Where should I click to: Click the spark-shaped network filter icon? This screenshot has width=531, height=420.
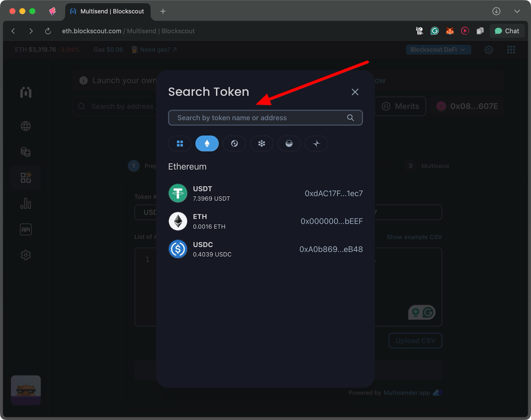tap(316, 144)
